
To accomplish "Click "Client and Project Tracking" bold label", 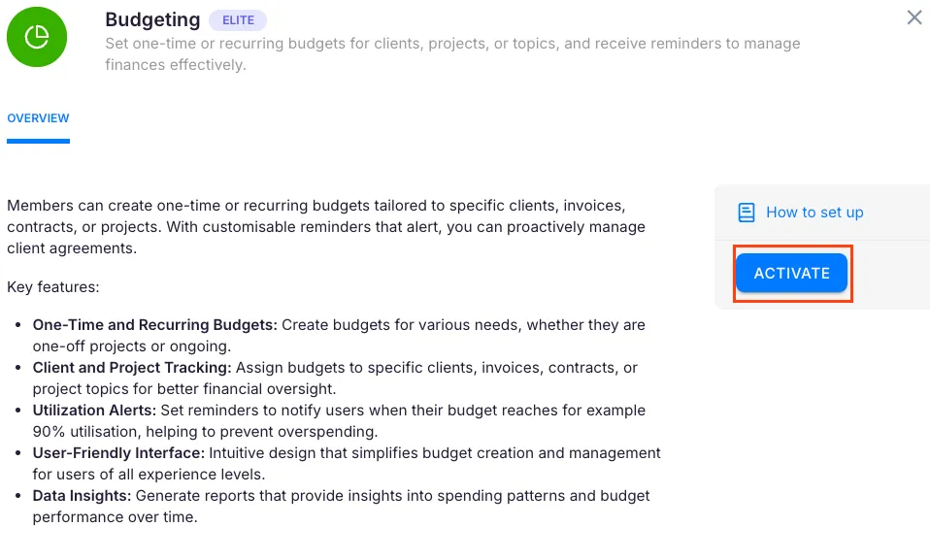I will point(131,368).
